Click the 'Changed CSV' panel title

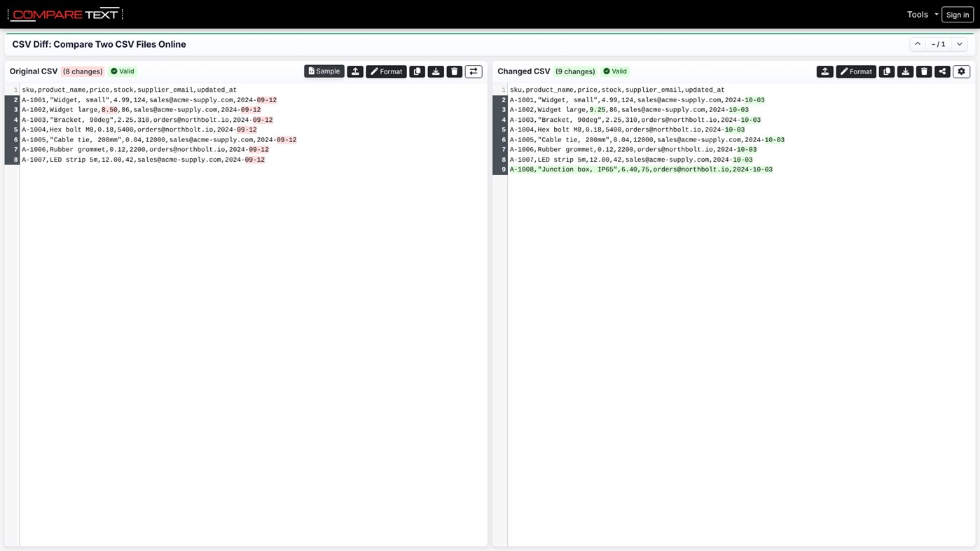point(524,71)
